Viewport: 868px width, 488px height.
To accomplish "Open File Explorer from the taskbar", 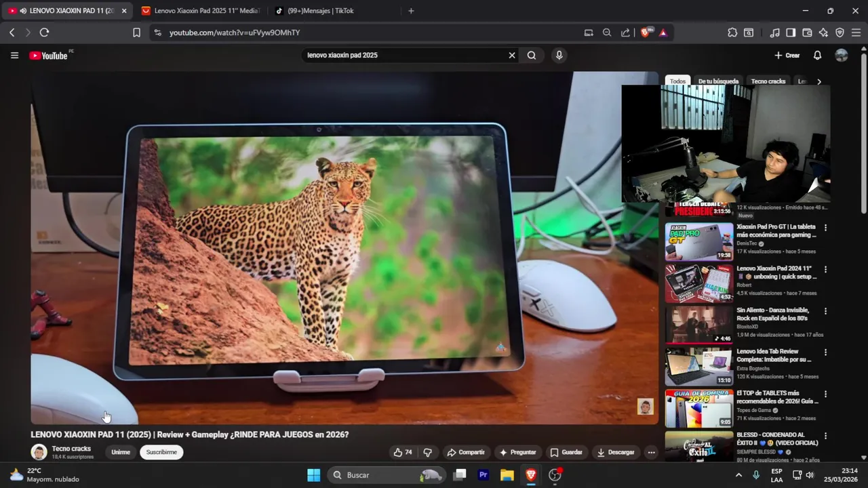I will tap(507, 475).
